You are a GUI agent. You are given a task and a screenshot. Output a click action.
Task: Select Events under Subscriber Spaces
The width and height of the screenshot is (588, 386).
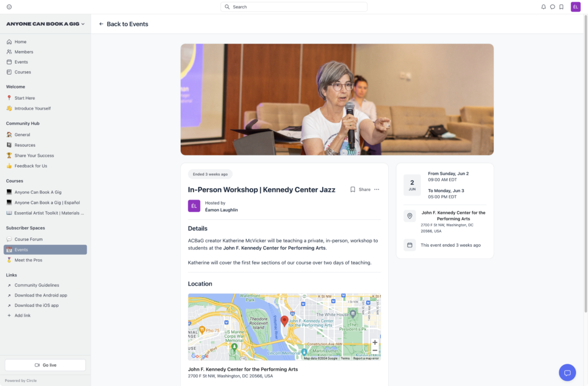click(45, 249)
